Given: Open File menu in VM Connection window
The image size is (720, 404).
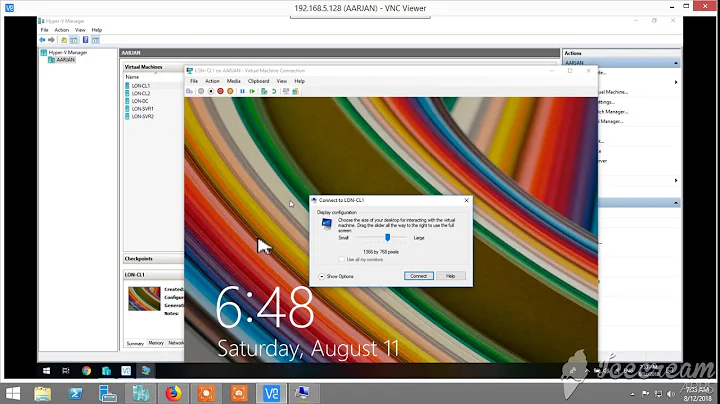Looking at the screenshot, I should point(194,81).
